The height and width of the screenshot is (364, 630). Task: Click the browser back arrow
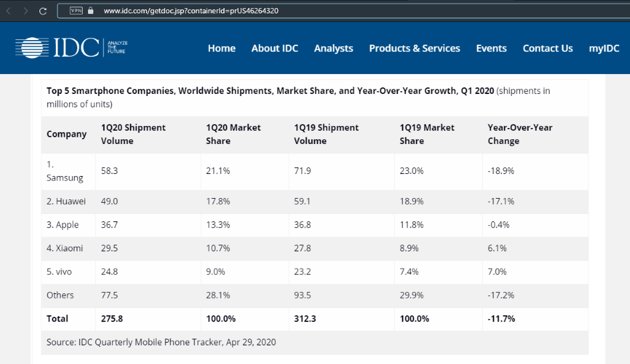pos(9,11)
